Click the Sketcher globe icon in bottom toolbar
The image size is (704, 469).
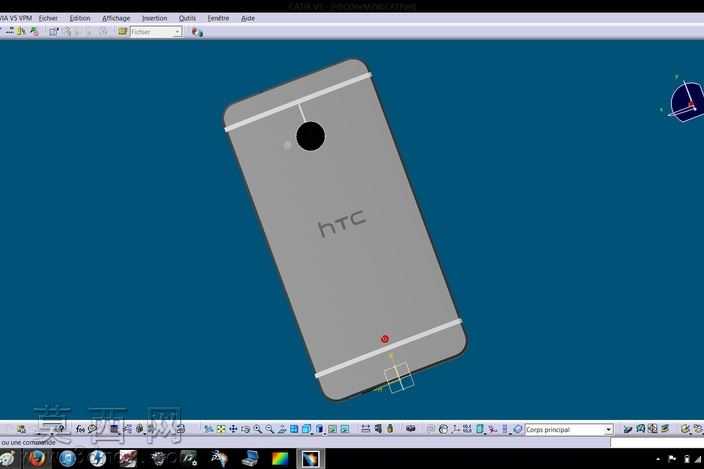(443, 429)
